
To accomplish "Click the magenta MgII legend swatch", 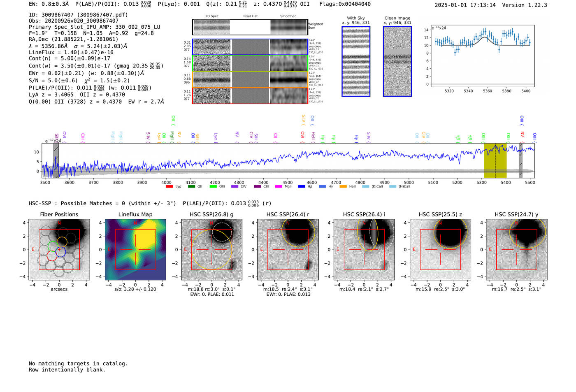I will [x=279, y=187].
